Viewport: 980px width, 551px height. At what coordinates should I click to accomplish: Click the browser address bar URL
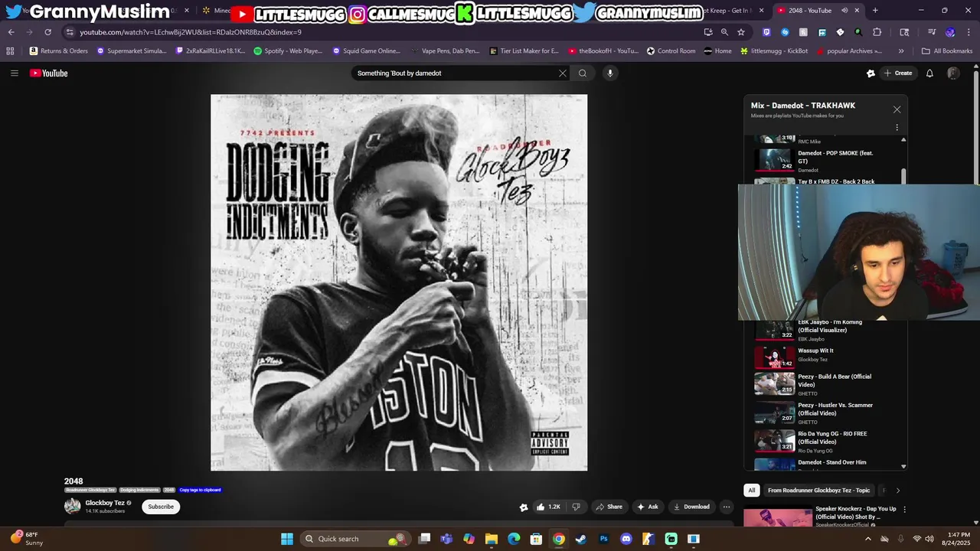click(x=191, y=32)
